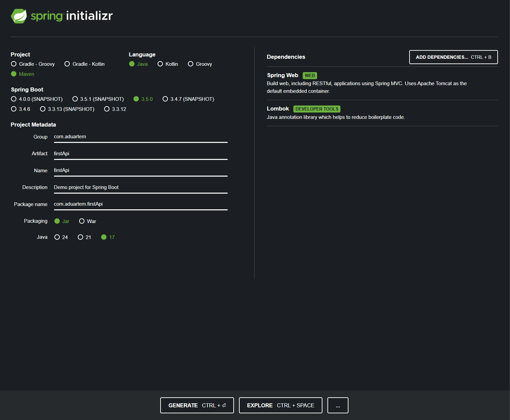Select Java version 21
The width and height of the screenshot is (510, 420).
click(84, 237)
